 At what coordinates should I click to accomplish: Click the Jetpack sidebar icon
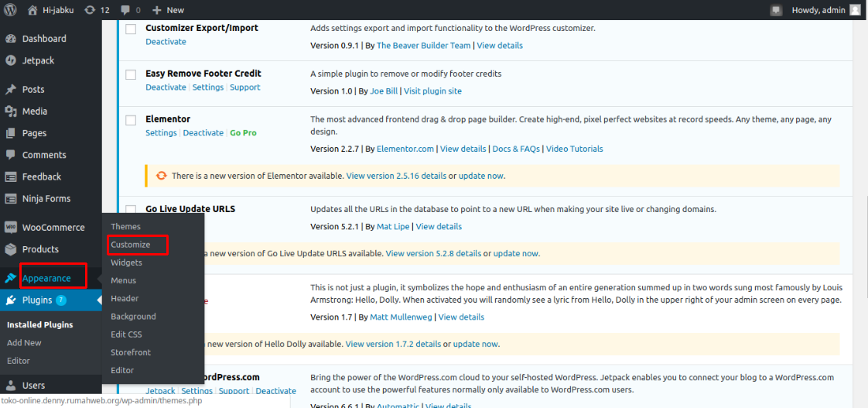(x=11, y=60)
